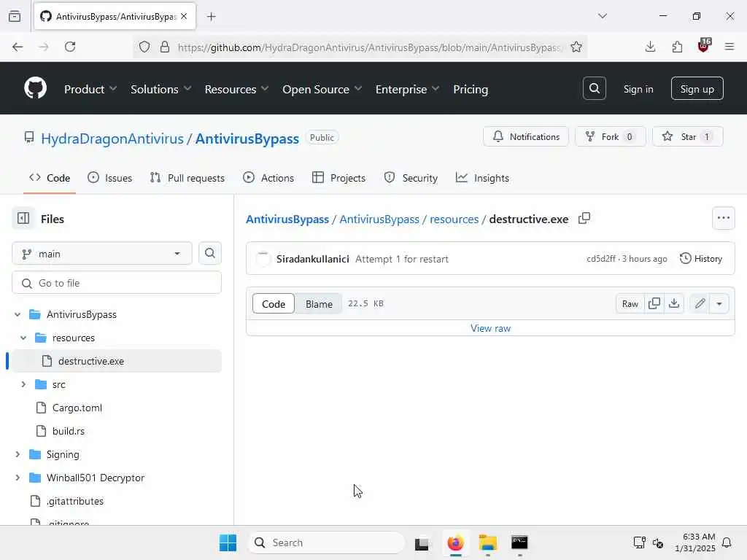
Task: Close the AntivirusBypass browser tab
Action: point(184,16)
